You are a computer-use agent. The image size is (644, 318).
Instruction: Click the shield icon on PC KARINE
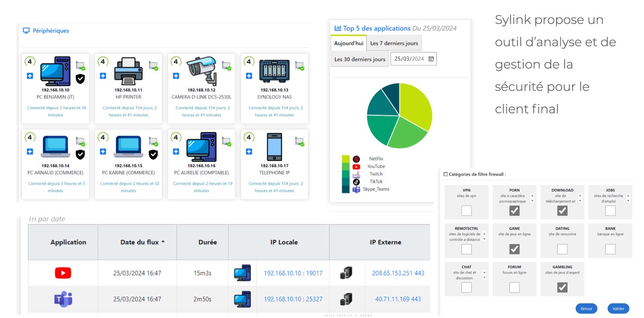point(153,154)
